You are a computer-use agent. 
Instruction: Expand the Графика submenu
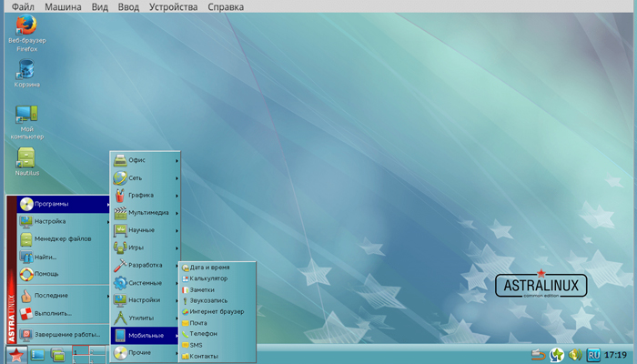pyautogui.click(x=146, y=196)
